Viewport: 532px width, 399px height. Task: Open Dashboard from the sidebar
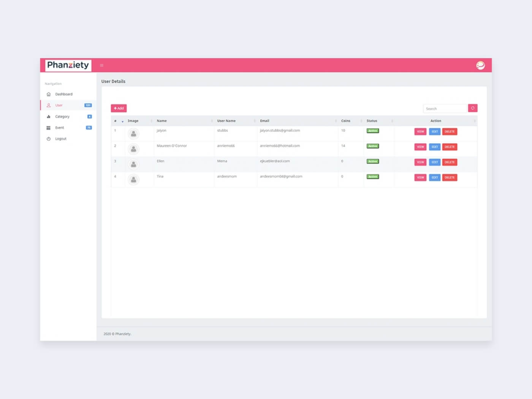tap(63, 94)
